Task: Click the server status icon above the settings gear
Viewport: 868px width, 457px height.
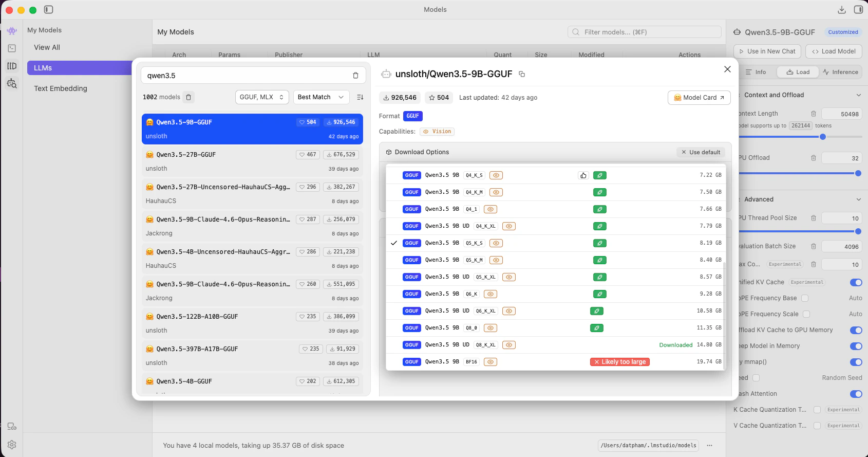Action: (12, 427)
